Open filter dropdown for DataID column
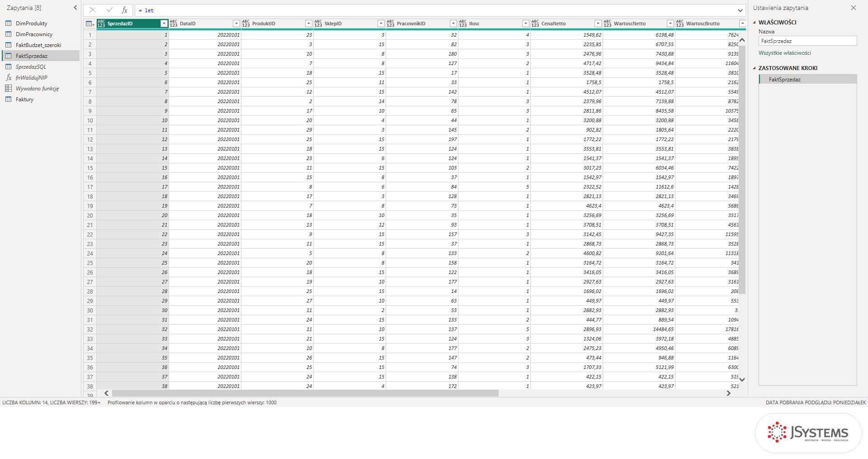868x459 pixels. (236, 24)
